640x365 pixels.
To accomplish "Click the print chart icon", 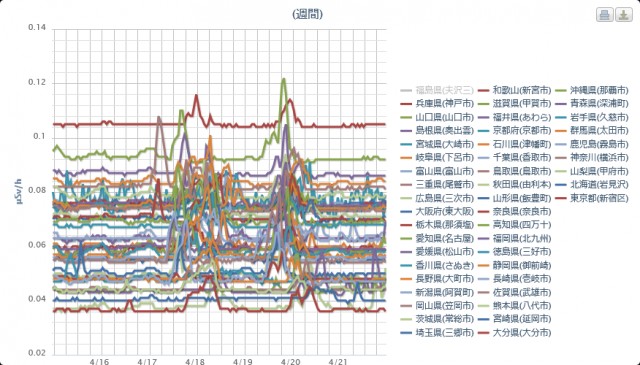I will pos(604,15).
